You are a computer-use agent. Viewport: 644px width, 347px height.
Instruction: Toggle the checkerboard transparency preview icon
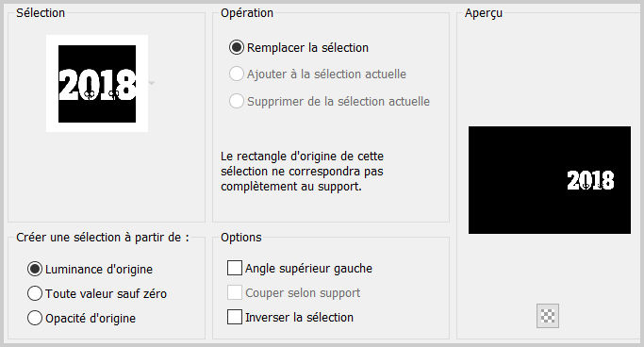pyautogui.click(x=548, y=316)
